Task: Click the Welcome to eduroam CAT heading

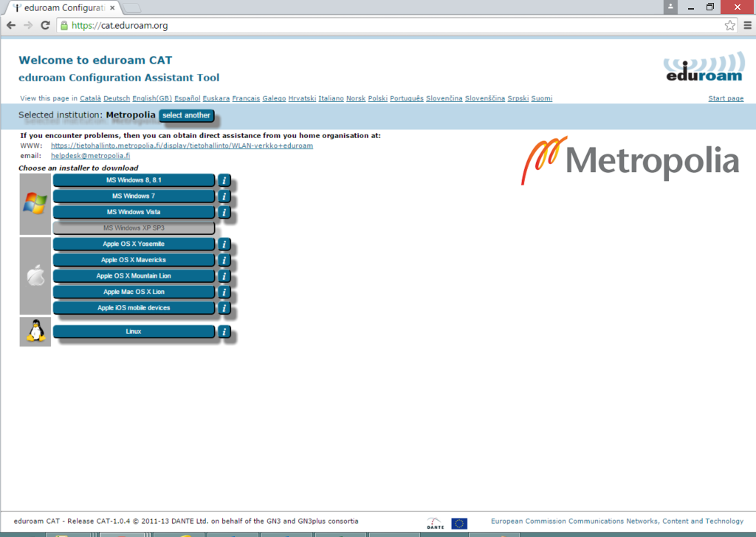Action: [x=95, y=61]
